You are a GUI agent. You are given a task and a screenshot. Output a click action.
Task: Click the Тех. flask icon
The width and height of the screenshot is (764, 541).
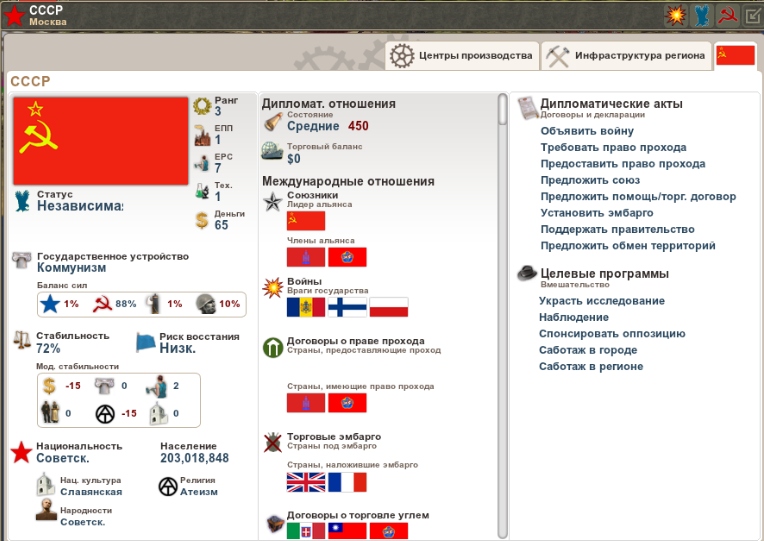pyautogui.click(x=202, y=191)
